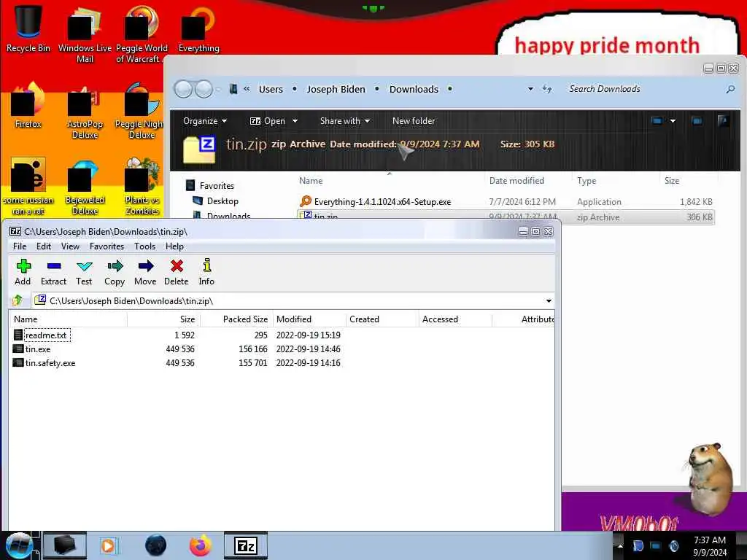Sort 7-Zip list by Packed Size column
This screenshot has height=560, width=747.
236,319
